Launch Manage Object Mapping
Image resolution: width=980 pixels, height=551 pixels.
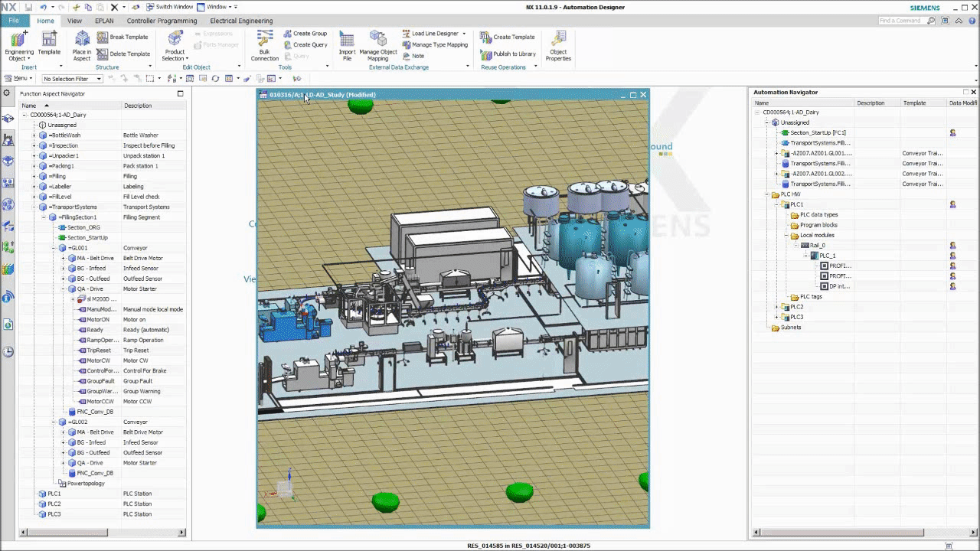coord(378,39)
